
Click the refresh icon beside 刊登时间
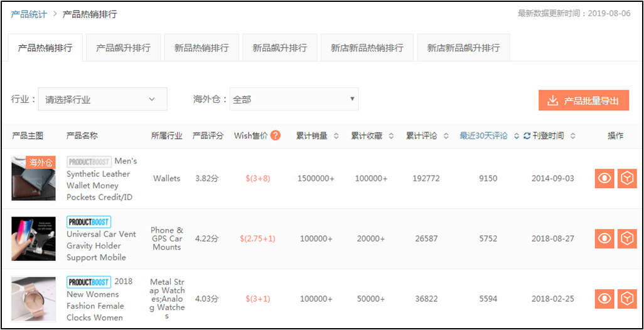coord(527,136)
